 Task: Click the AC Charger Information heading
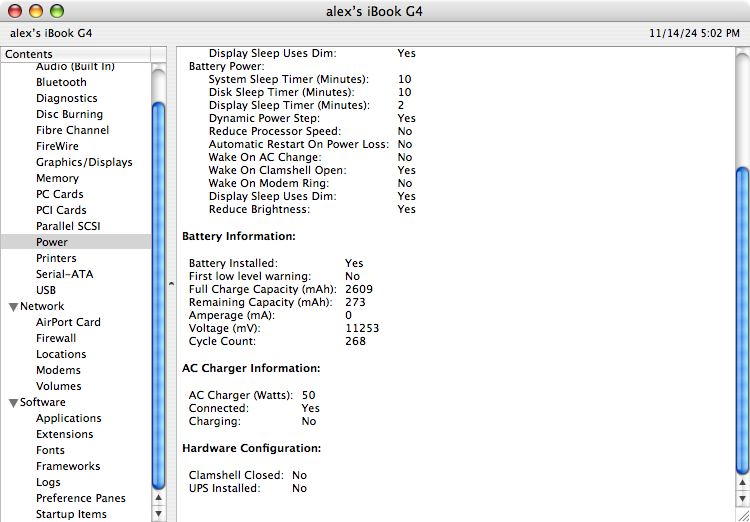251,368
